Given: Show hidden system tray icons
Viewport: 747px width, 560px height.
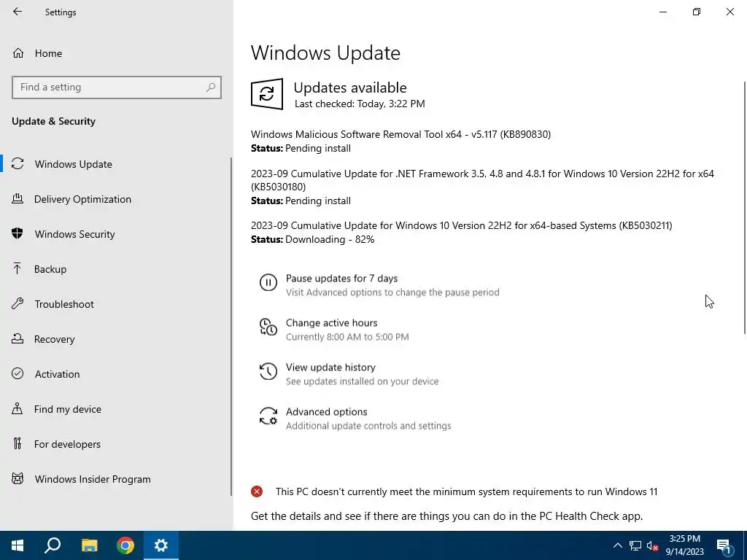Looking at the screenshot, I should coord(617,545).
